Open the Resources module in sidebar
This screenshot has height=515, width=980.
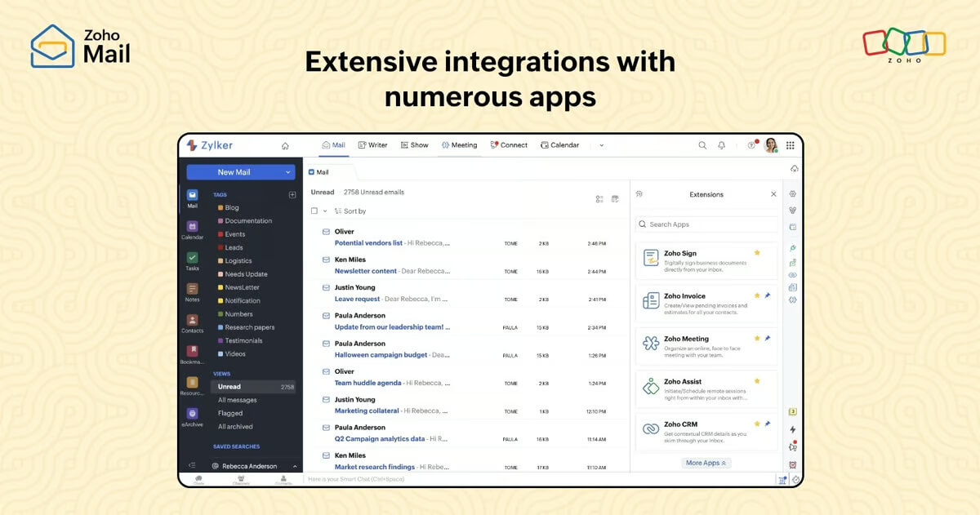[x=192, y=386]
